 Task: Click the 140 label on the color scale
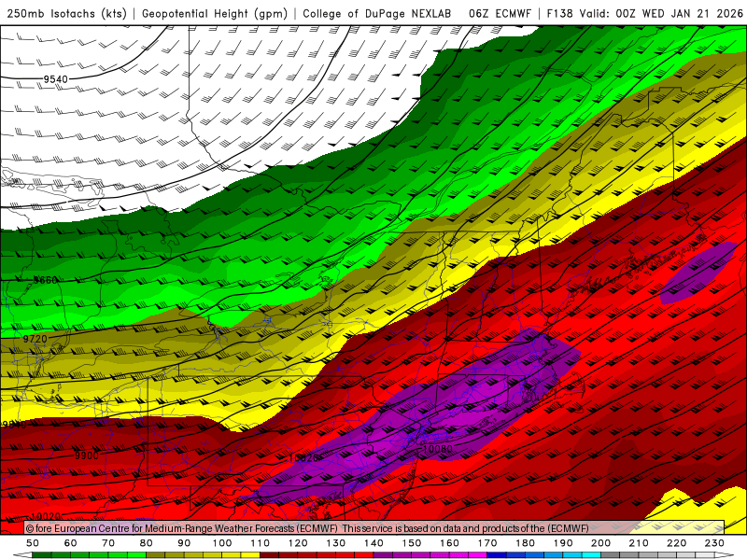tap(373, 543)
